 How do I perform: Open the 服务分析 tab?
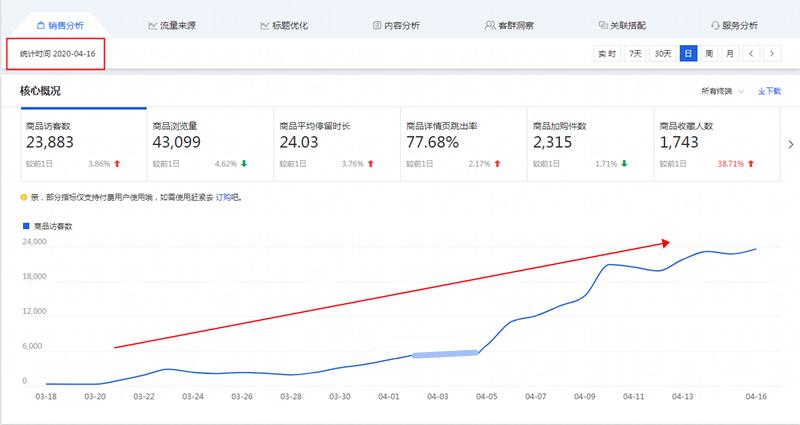(x=734, y=25)
